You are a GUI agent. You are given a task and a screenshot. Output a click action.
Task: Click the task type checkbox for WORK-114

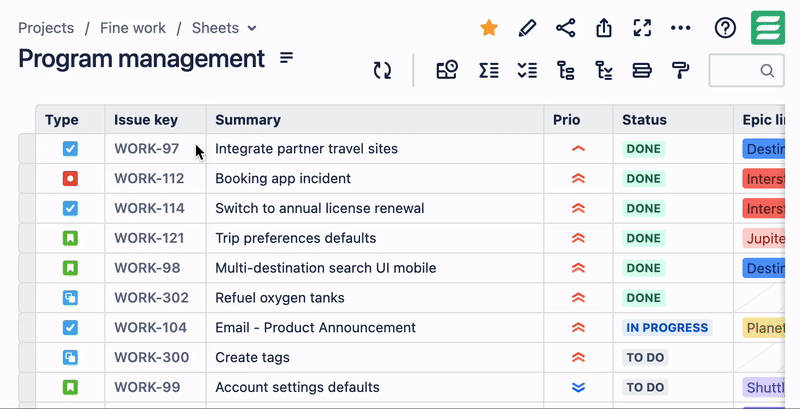click(70, 209)
